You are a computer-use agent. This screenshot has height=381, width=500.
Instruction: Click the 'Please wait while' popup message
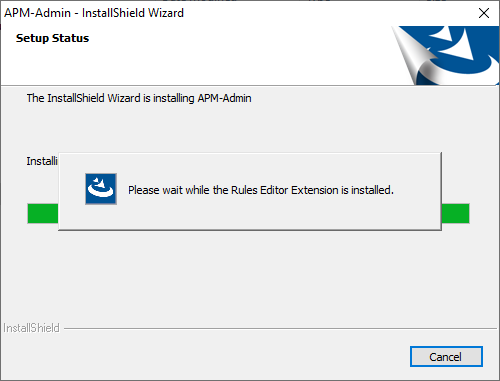coord(261,190)
